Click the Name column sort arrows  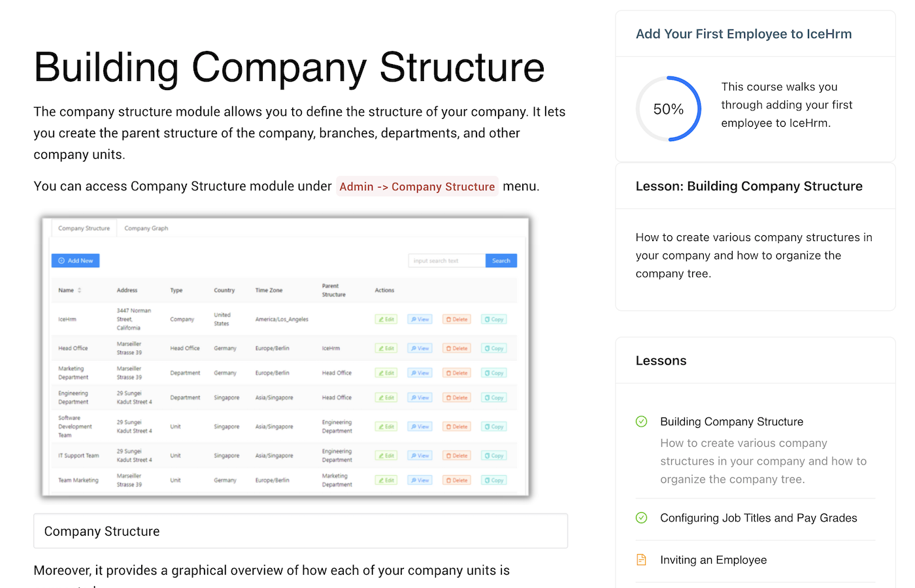click(80, 290)
